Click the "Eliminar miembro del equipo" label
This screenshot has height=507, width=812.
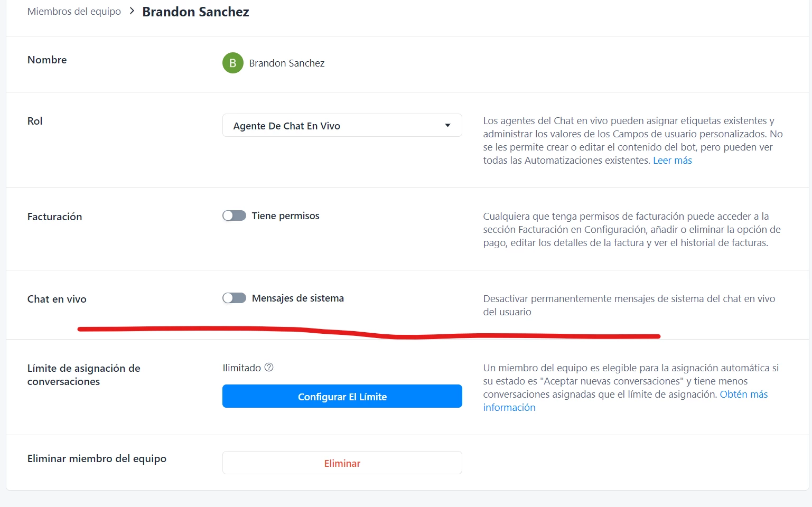click(97, 458)
